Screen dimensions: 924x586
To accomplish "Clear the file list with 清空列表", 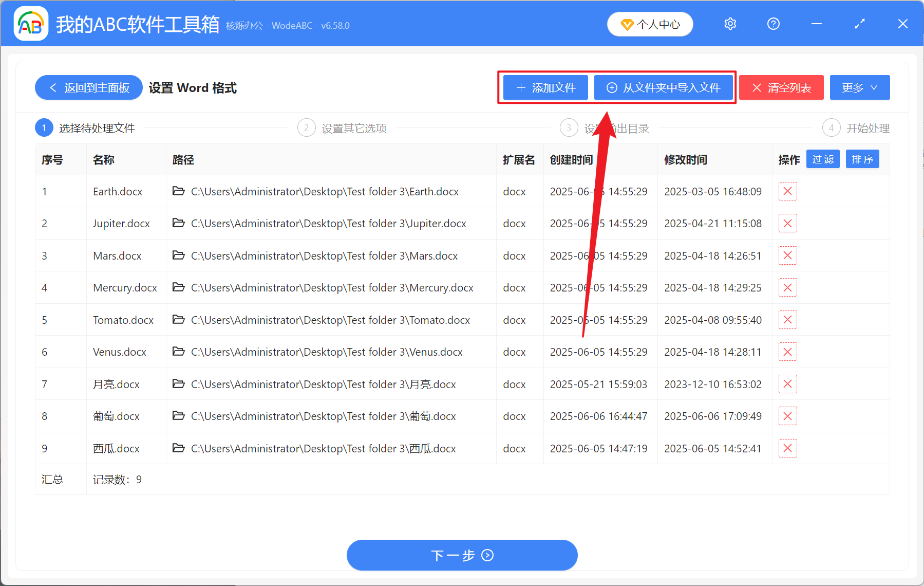I will point(781,87).
